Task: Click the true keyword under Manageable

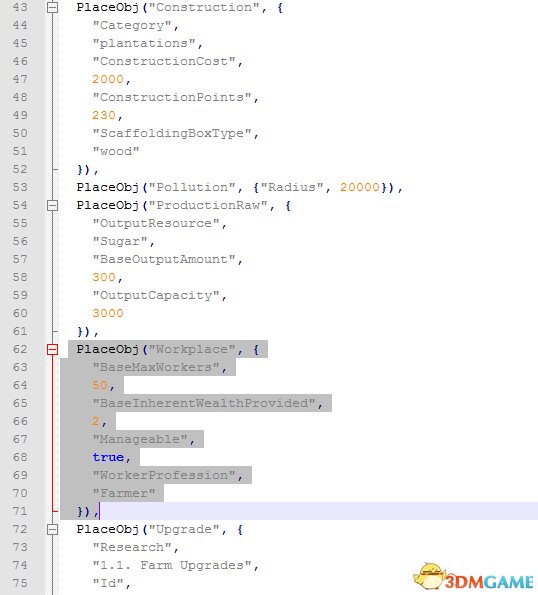Action: tap(108, 457)
